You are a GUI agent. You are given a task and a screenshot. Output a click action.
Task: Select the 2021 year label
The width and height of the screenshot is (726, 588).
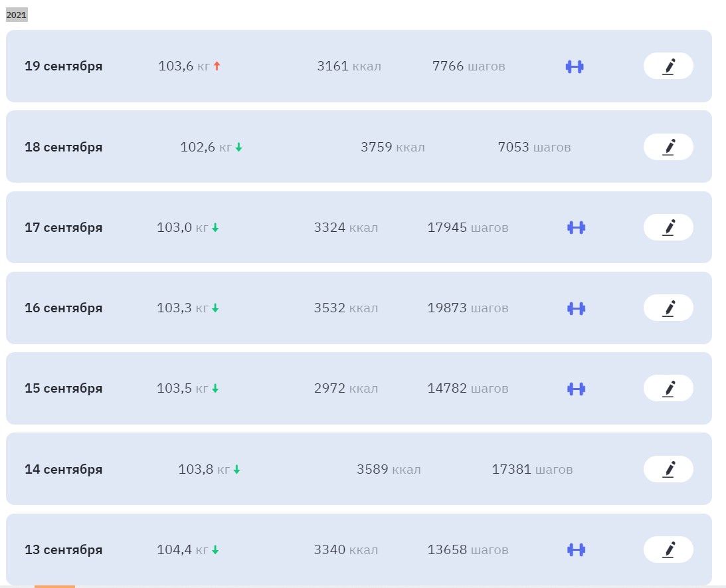17,15
